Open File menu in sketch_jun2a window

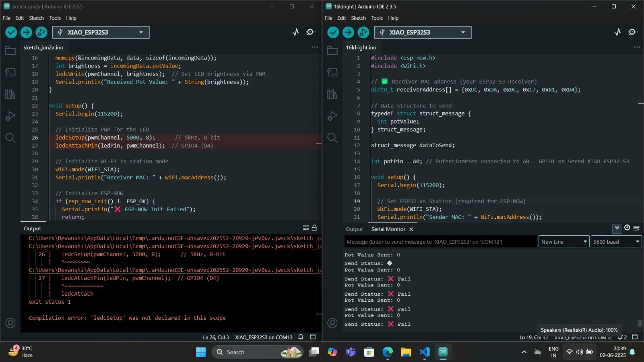pyautogui.click(x=6, y=18)
